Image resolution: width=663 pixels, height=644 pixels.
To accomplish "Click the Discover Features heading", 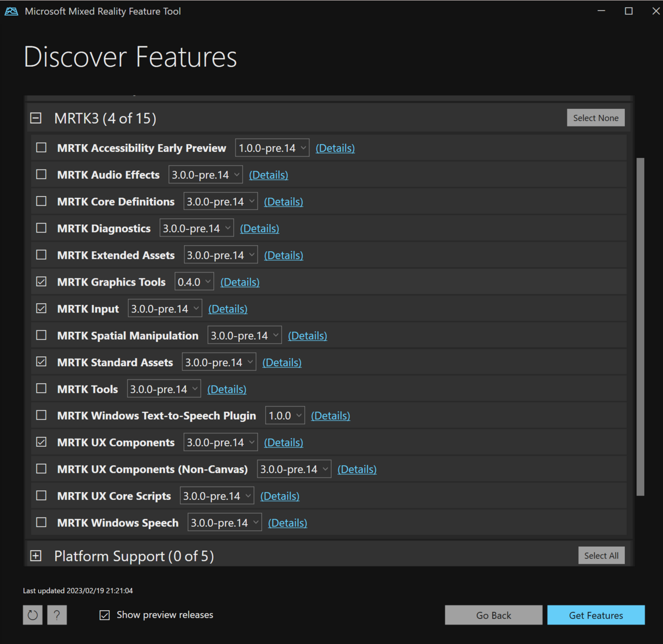I will 130,57.
